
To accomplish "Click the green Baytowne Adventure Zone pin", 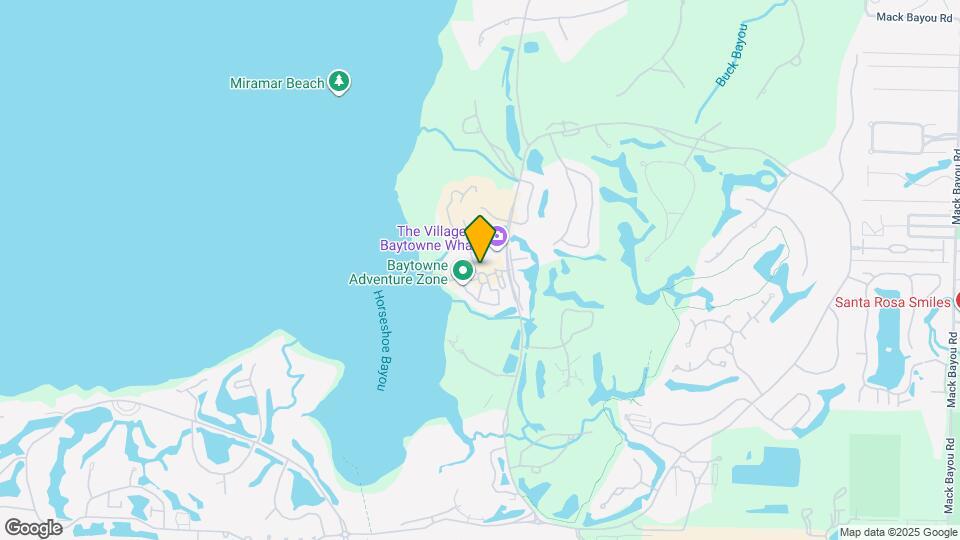I will [x=463, y=271].
